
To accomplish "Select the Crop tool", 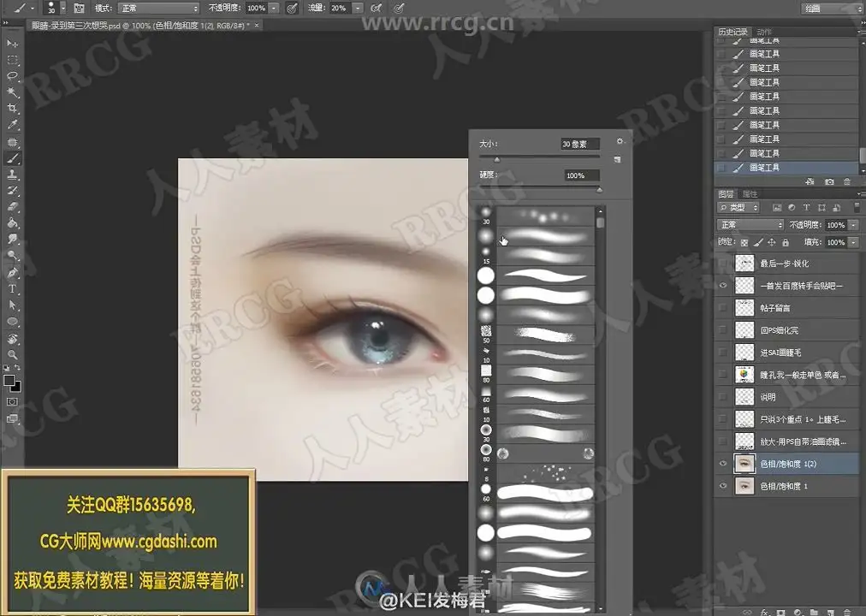I will tap(12, 109).
